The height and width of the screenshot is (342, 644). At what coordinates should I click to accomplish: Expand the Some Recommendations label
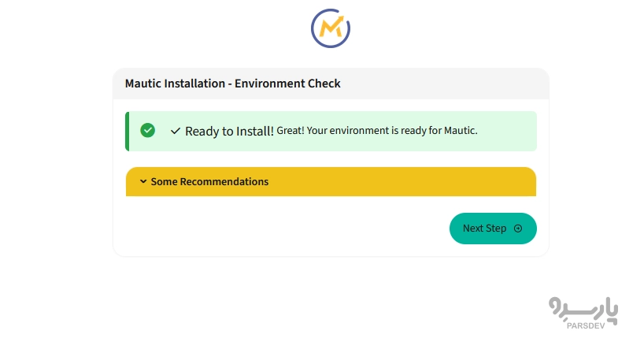click(209, 181)
